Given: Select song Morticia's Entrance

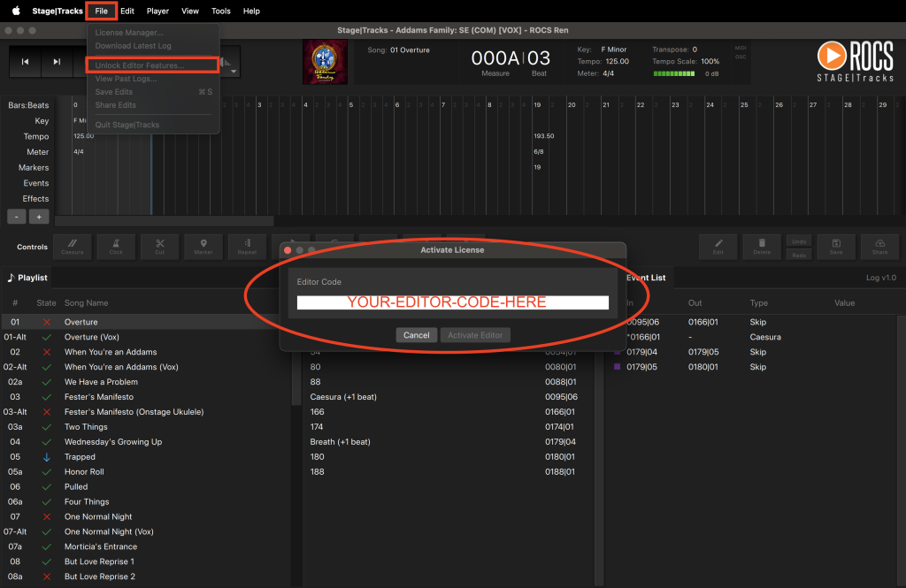Looking at the screenshot, I should pos(148,546).
